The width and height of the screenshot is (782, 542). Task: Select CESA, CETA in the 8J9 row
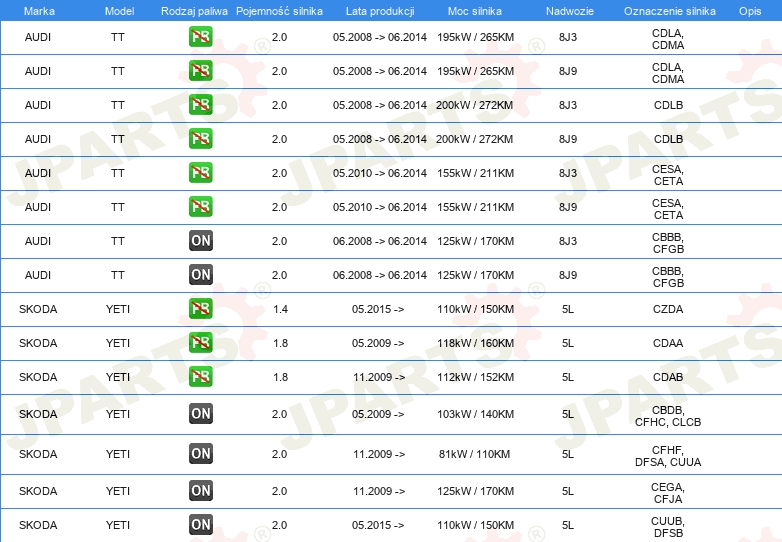pos(668,209)
